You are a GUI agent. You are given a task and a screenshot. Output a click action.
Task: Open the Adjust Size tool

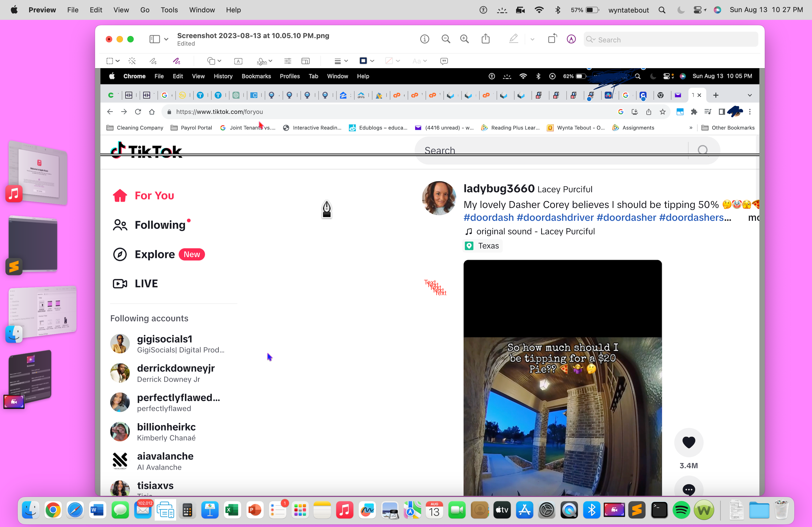pyautogui.click(x=305, y=61)
